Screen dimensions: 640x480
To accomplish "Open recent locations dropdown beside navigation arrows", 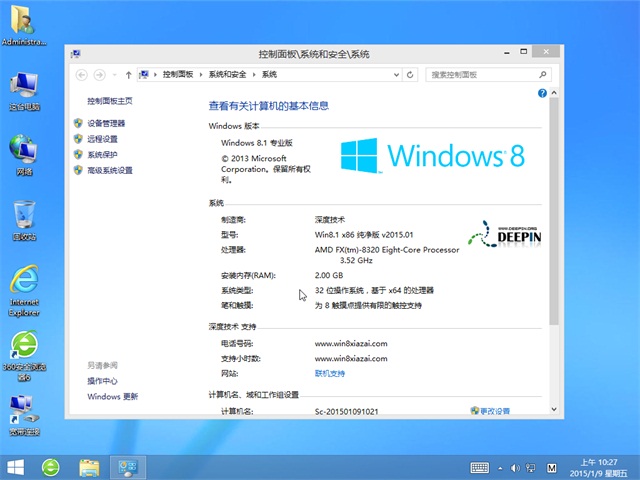I will [x=114, y=74].
